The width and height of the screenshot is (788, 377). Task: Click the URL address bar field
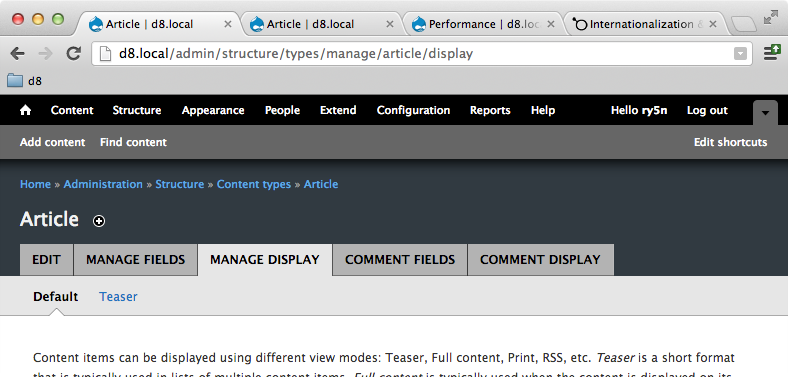[x=422, y=53]
